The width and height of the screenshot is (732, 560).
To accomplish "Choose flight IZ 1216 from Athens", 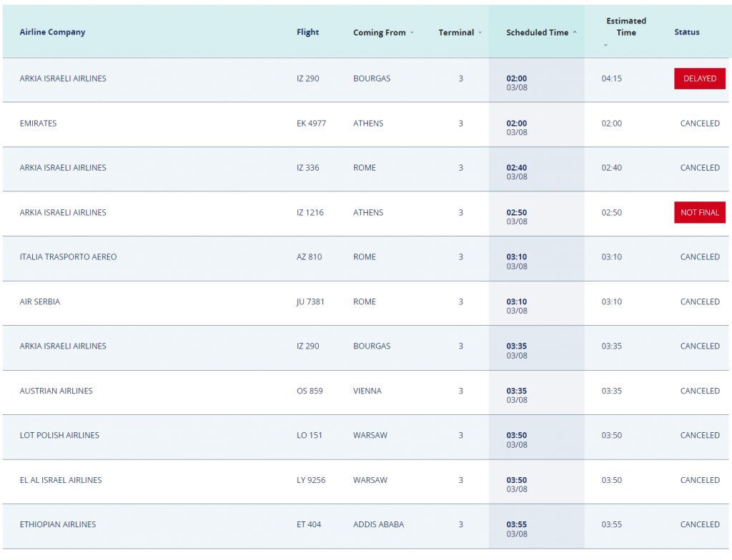I will [310, 212].
